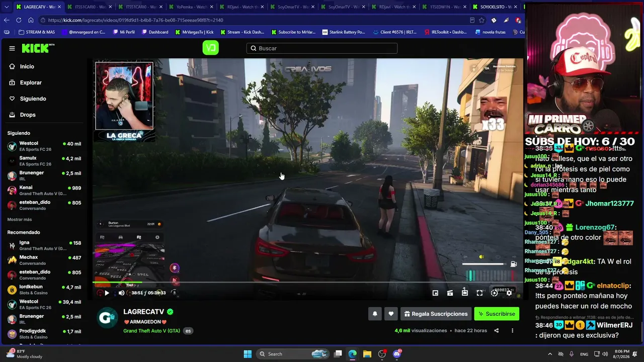Viewport: 644px width, 362px height.
Task: Go to Inicio in the sidebar
Action: tap(27, 66)
